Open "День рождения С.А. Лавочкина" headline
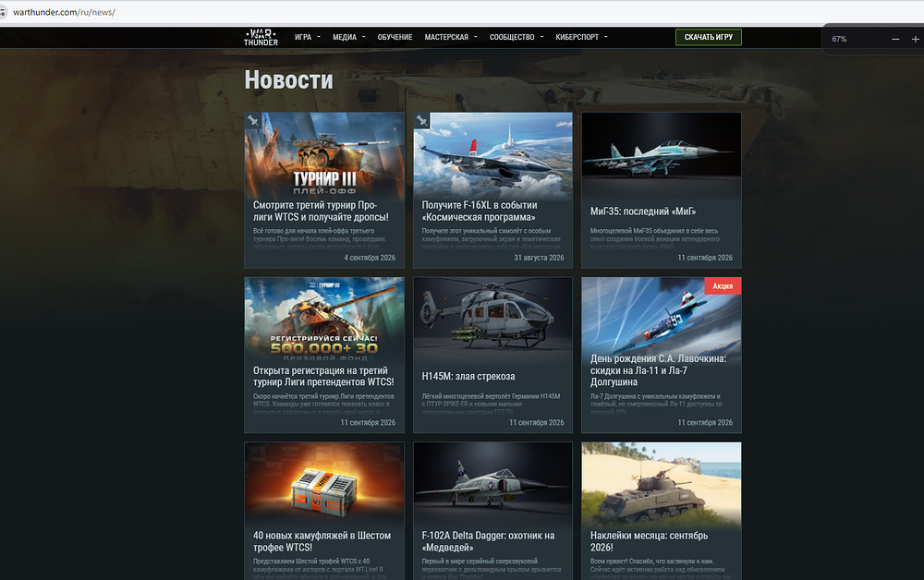Viewport: 924px width, 580px height. 658,370
